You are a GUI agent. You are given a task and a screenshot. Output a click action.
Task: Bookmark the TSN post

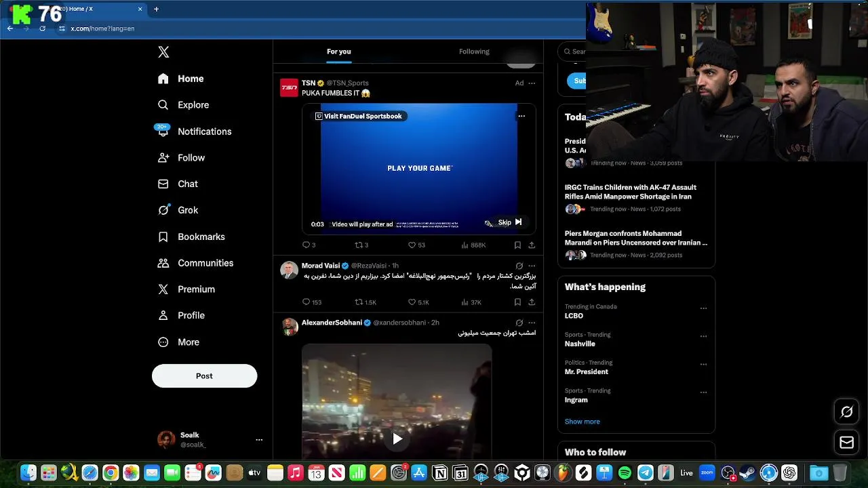517,245
